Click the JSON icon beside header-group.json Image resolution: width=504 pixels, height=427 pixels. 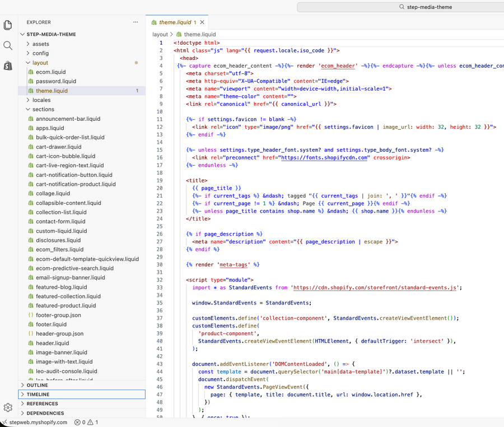pyautogui.click(x=31, y=334)
